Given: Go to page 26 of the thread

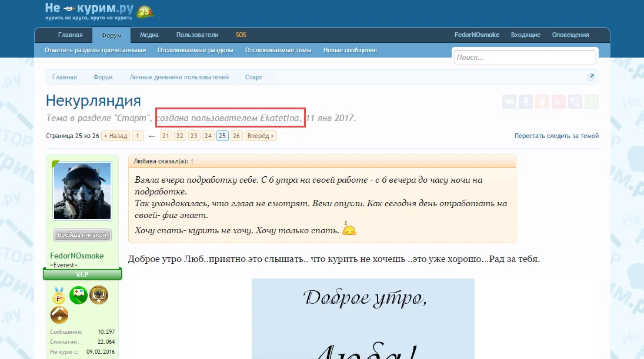Looking at the screenshot, I should coord(236,136).
